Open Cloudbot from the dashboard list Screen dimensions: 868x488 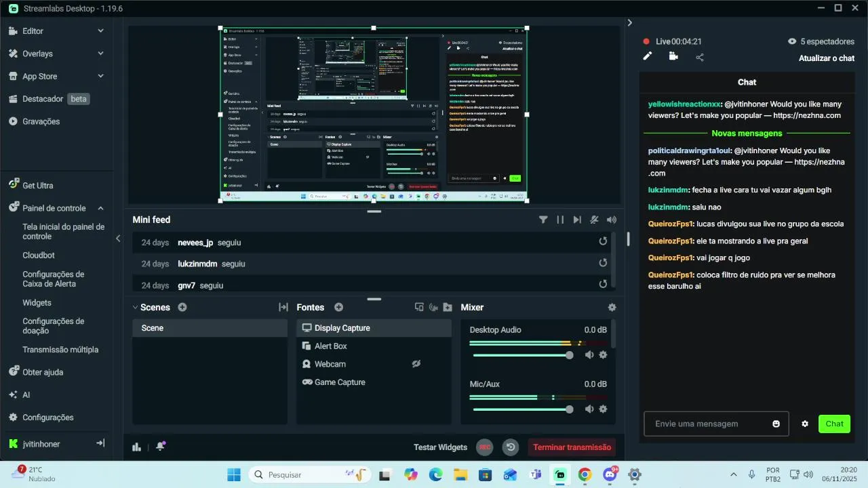point(39,256)
